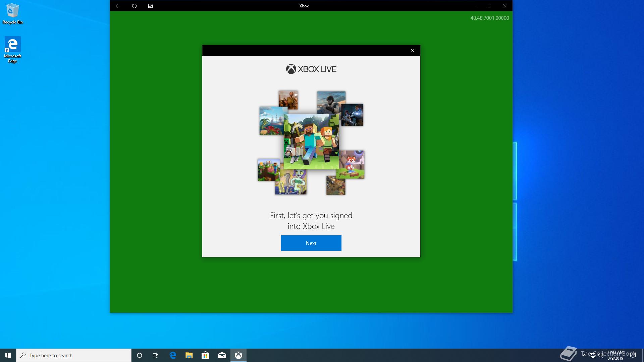Open Cortana from the taskbar circle icon

[140, 355]
